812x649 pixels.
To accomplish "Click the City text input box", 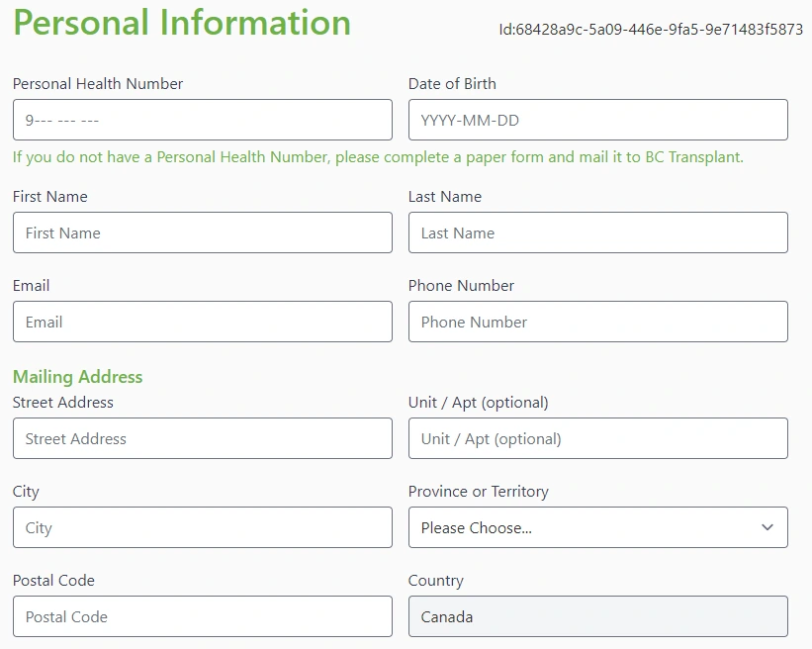I will click(202, 527).
